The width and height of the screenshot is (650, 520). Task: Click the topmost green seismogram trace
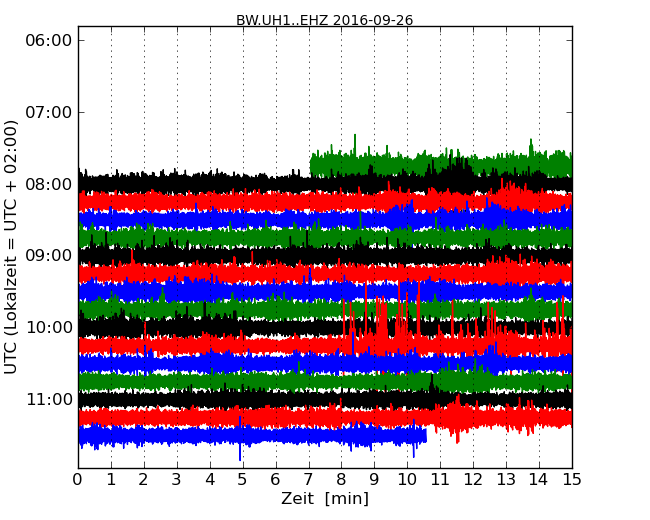pyautogui.click(x=440, y=164)
